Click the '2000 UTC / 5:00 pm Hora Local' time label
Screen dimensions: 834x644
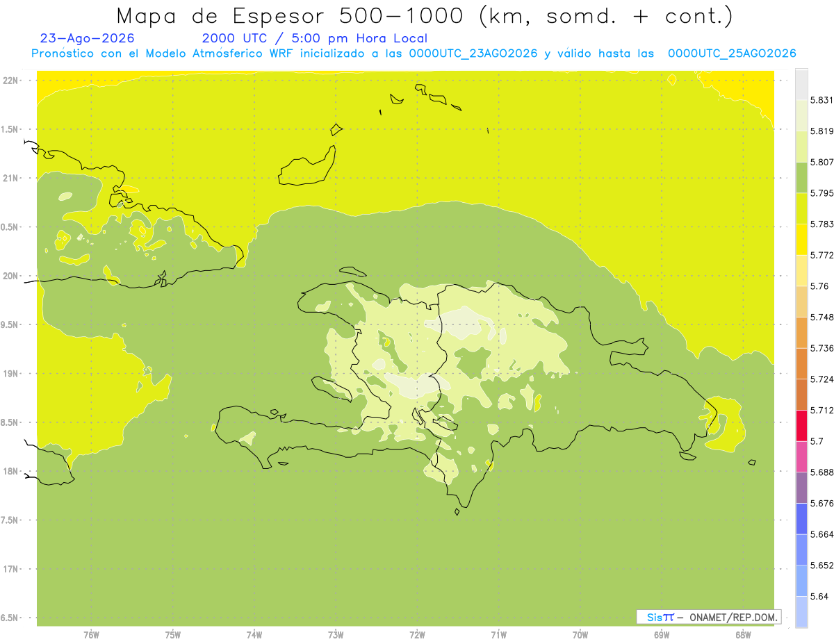coord(315,39)
